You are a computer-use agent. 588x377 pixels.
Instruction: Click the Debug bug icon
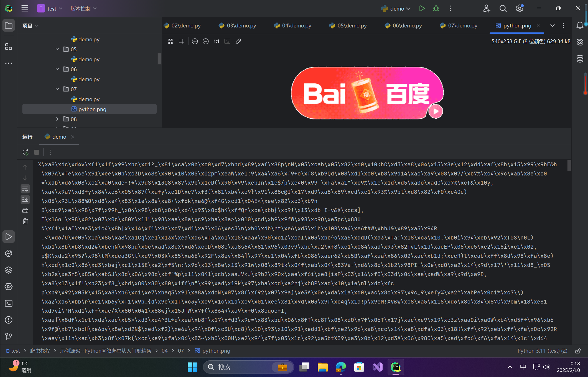click(x=436, y=9)
